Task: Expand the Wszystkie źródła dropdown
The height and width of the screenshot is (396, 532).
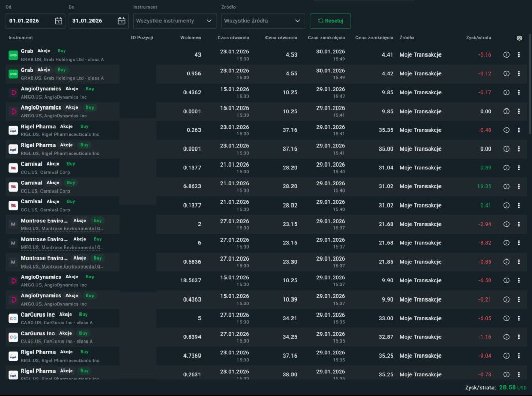Action: (263, 21)
